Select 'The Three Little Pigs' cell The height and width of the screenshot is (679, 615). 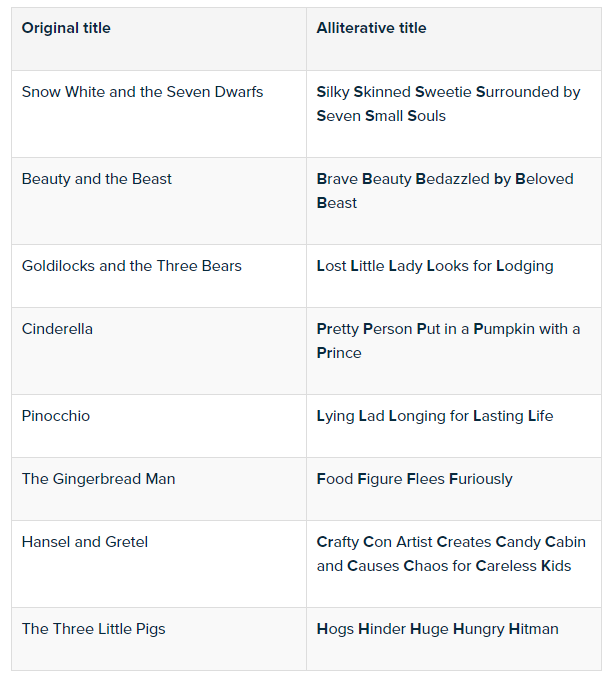pos(94,629)
